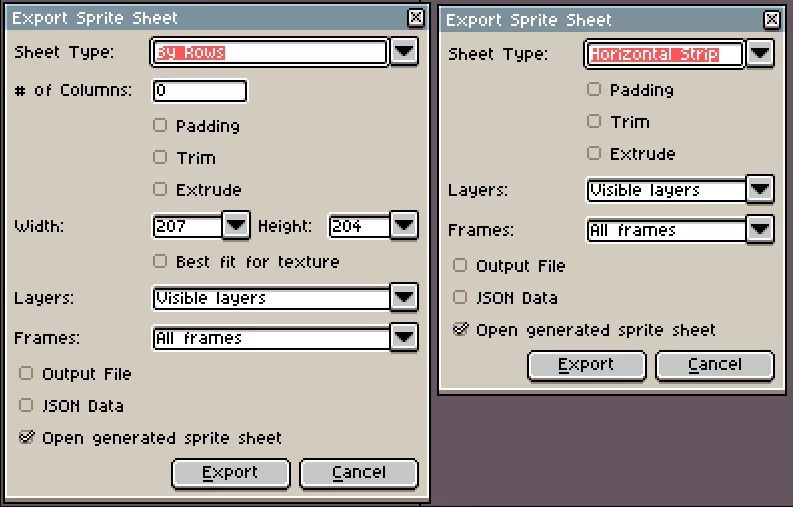Close the right Export Sprite Sheet dialog
Viewport: 793px width, 507px height.
point(771,20)
